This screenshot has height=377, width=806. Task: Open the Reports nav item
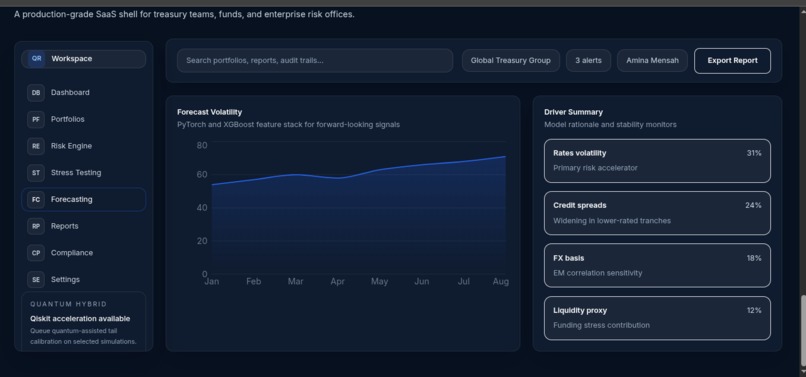click(x=84, y=226)
